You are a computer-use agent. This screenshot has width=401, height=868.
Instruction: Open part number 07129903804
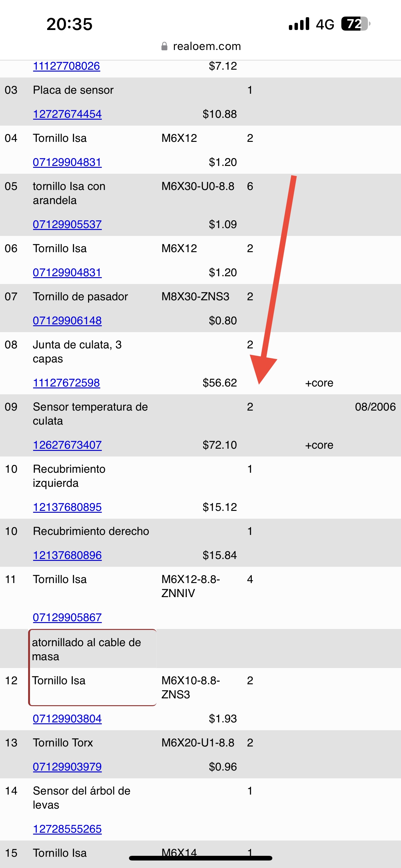tap(67, 719)
